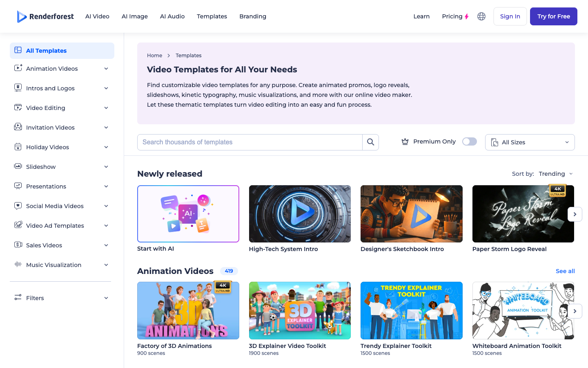Enable the Premium Only toggle
This screenshot has height=368, width=588.
point(470,141)
